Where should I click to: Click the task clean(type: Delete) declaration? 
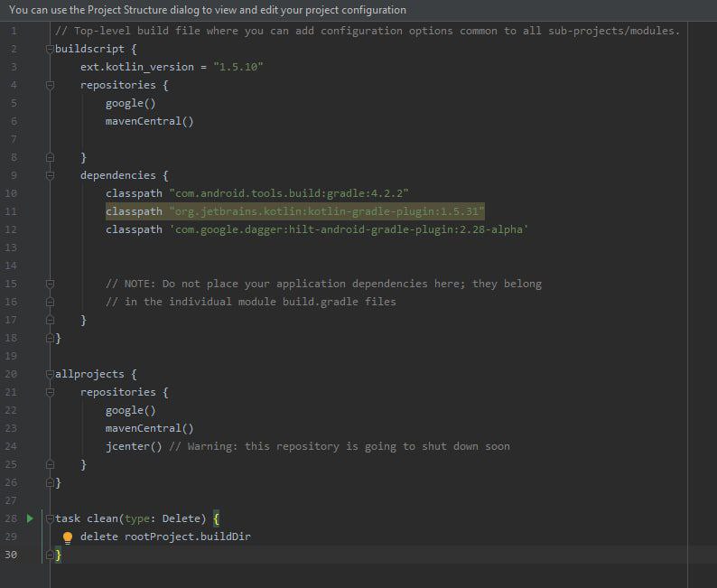point(130,518)
